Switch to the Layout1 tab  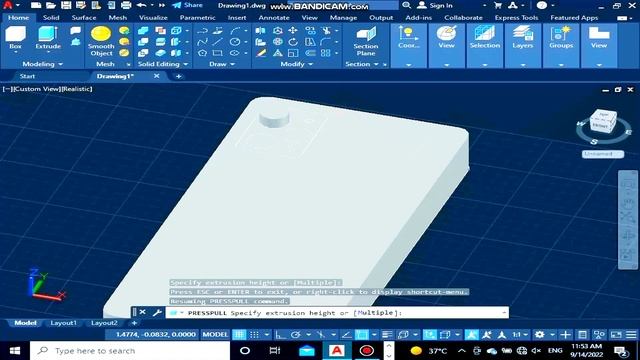tap(63, 323)
